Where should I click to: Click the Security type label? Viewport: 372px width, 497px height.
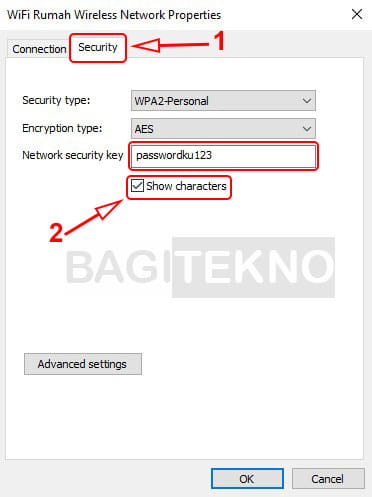pos(56,100)
